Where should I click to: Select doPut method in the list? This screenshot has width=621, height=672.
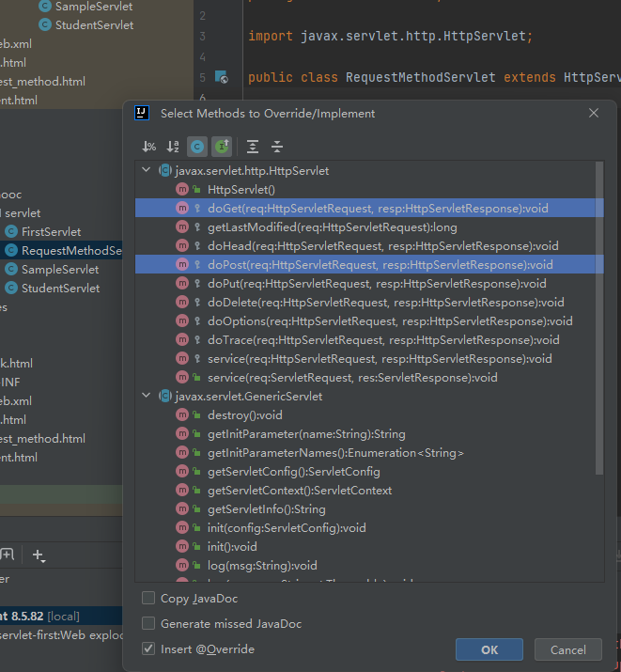coord(376,284)
